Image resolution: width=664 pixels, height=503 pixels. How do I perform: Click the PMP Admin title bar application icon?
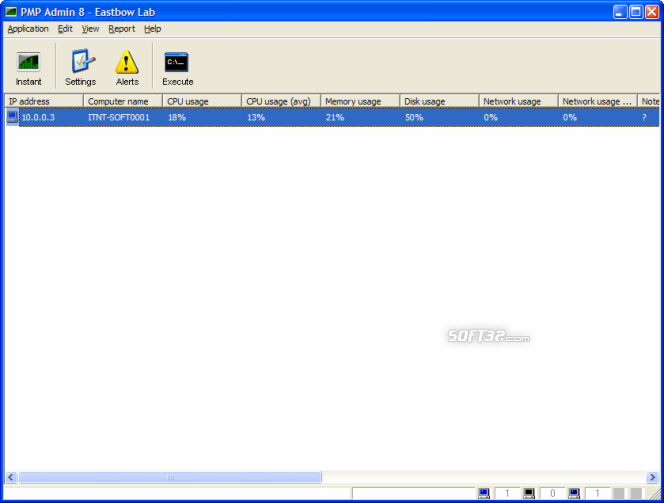[x=11, y=12]
